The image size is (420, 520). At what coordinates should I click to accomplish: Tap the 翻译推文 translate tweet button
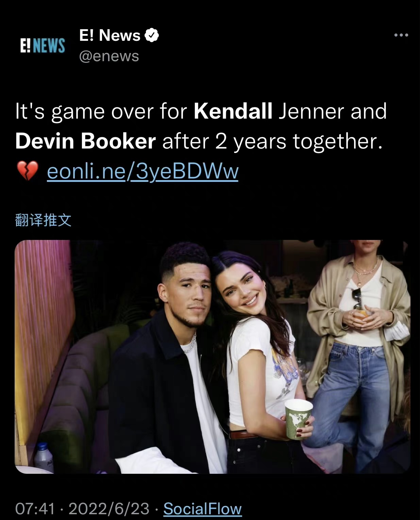point(43,220)
